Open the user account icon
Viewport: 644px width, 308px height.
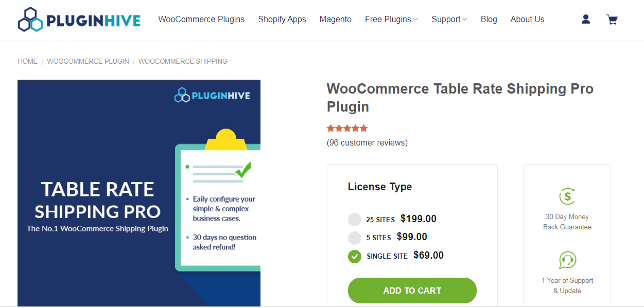coord(586,19)
